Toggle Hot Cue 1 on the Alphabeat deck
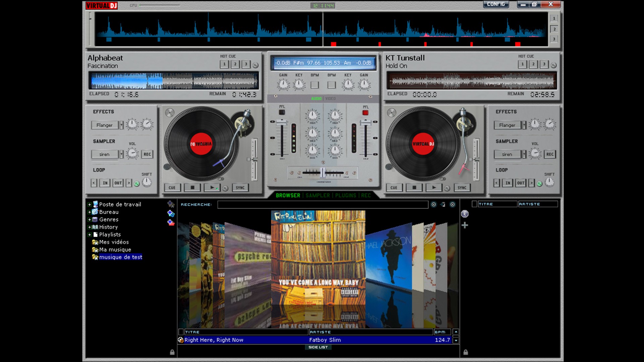644x362 pixels. click(224, 64)
